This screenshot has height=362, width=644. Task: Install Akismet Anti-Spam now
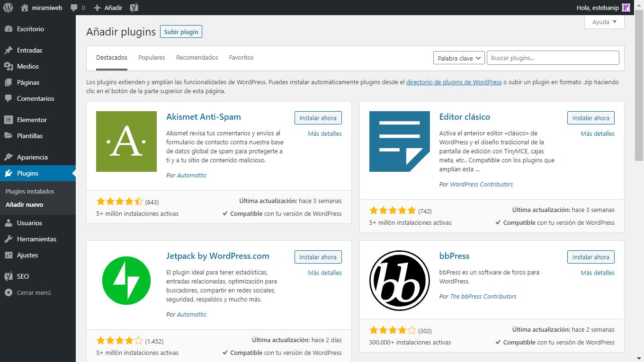318,118
